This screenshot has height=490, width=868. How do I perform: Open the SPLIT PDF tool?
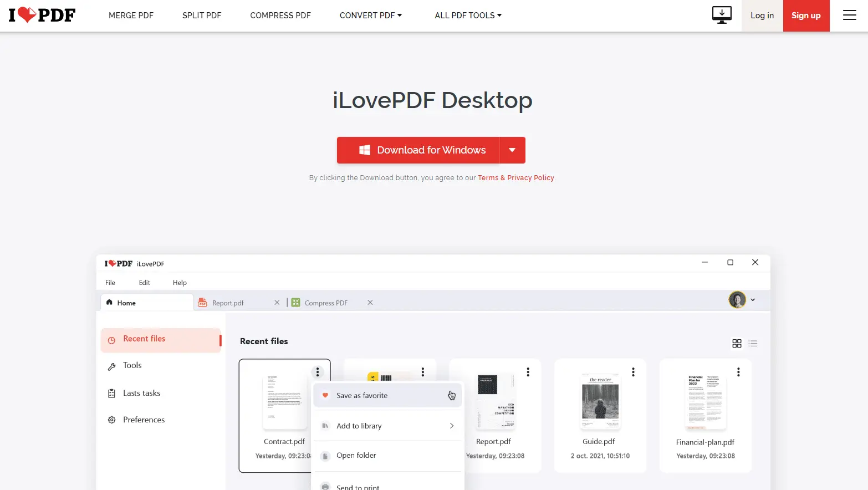(202, 16)
